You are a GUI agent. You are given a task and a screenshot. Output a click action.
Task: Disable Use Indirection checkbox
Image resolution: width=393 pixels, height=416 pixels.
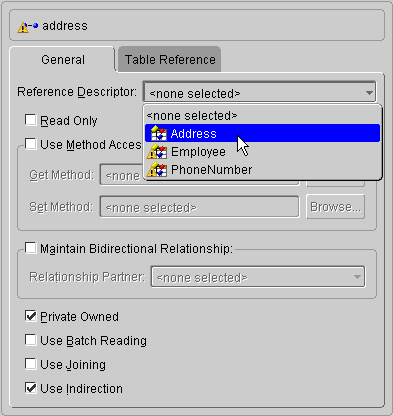pyautogui.click(x=31, y=388)
